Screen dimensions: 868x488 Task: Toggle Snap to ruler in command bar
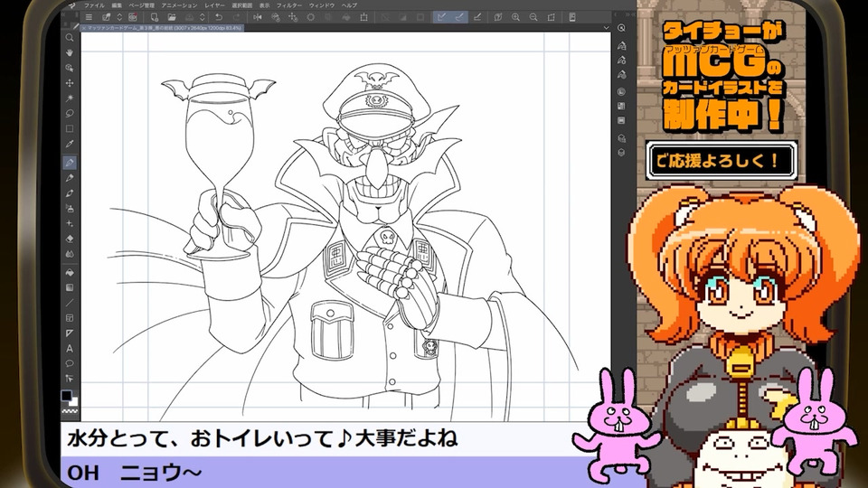coord(442,17)
